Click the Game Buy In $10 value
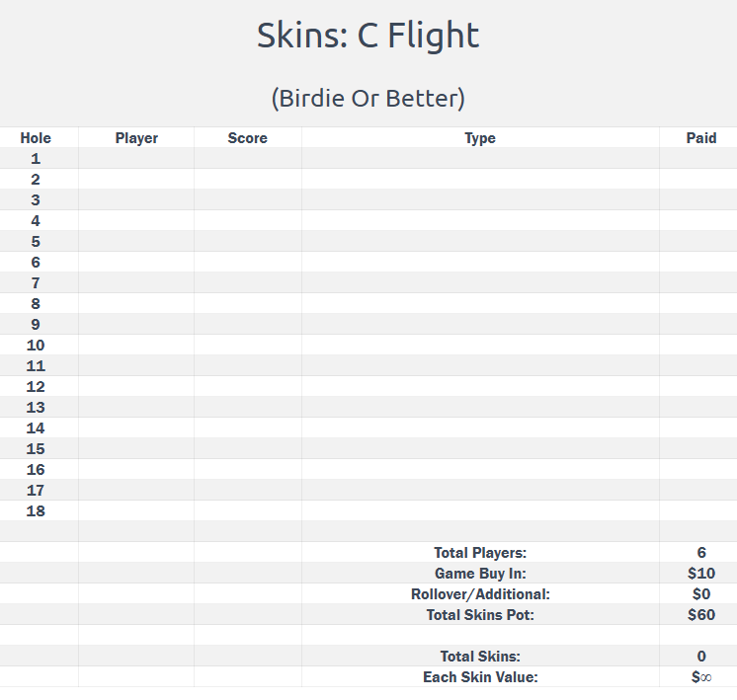The image size is (737, 700). (x=701, y=574)
